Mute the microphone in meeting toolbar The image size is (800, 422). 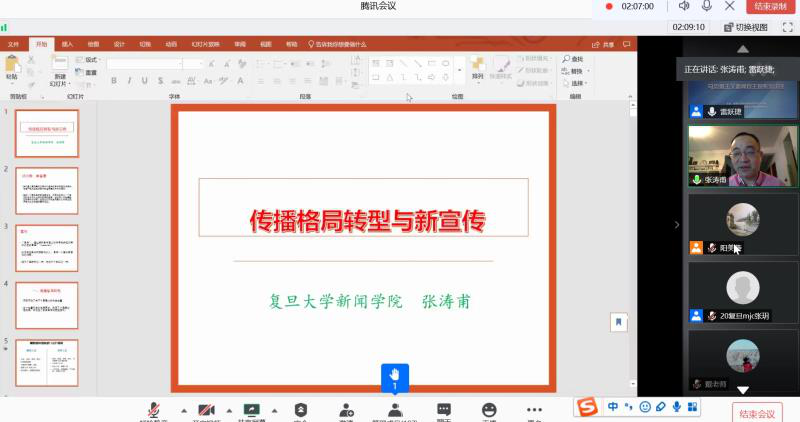(x=153, y=410)
